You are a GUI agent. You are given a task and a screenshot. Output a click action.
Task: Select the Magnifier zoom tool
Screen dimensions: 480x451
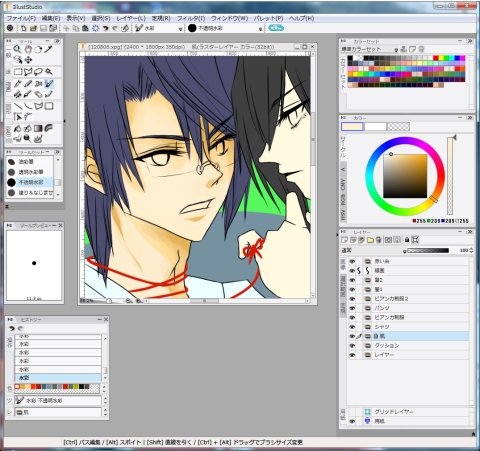pyautogui.click(x=17, y=50)
